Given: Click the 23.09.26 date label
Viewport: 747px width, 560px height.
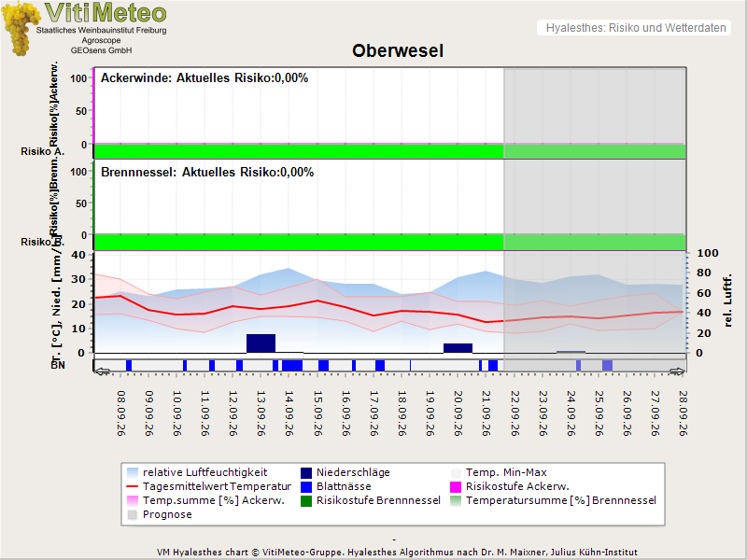Looking at the screenshot, I should (543, 413).
